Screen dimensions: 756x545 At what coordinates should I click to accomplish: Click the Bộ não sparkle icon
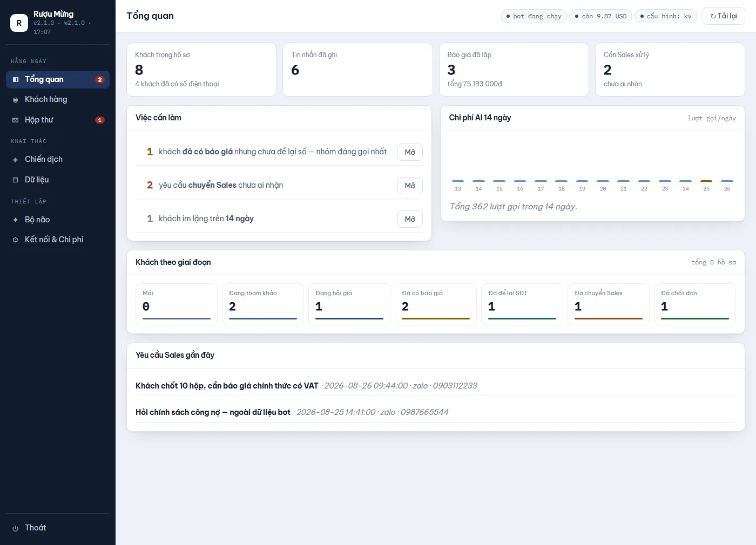pos(16,220)
